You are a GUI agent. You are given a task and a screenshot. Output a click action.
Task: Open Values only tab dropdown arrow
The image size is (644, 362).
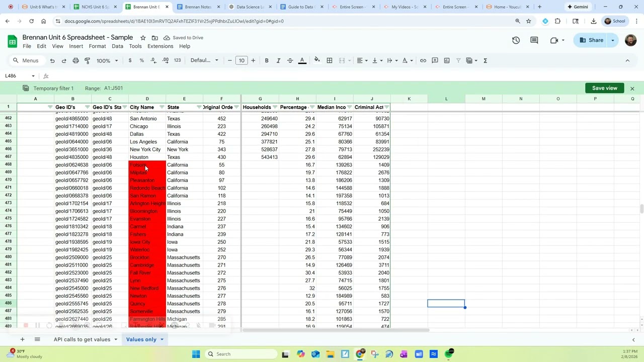click(x=162, y=339)
